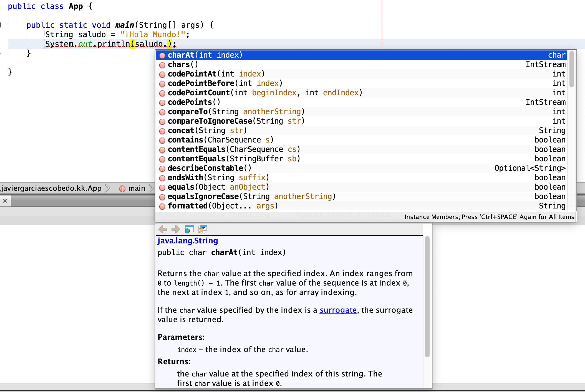Viewport: 585px width, 392px height.
Task: Follow the surrogate hyperlink in javadoc
Action: click(x=338, y=310)
